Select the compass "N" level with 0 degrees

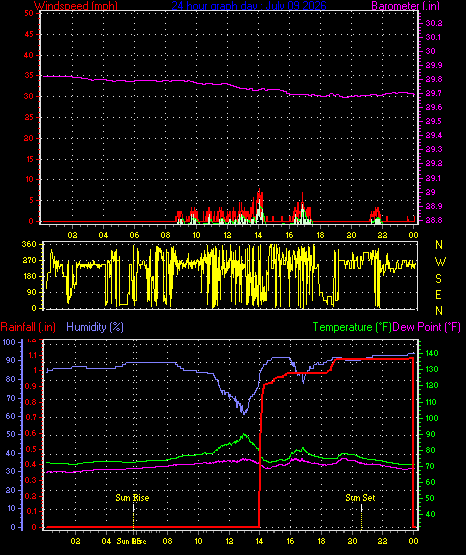439,311
